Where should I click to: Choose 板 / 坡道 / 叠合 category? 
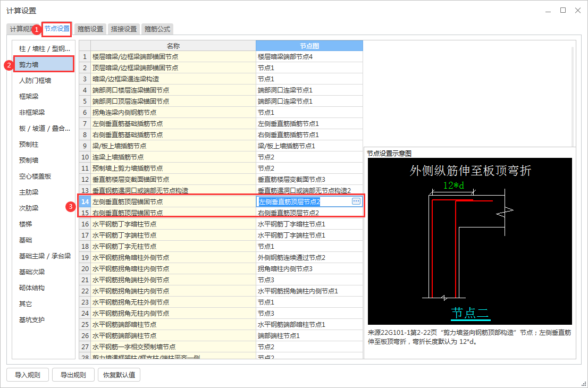[44, 128]
